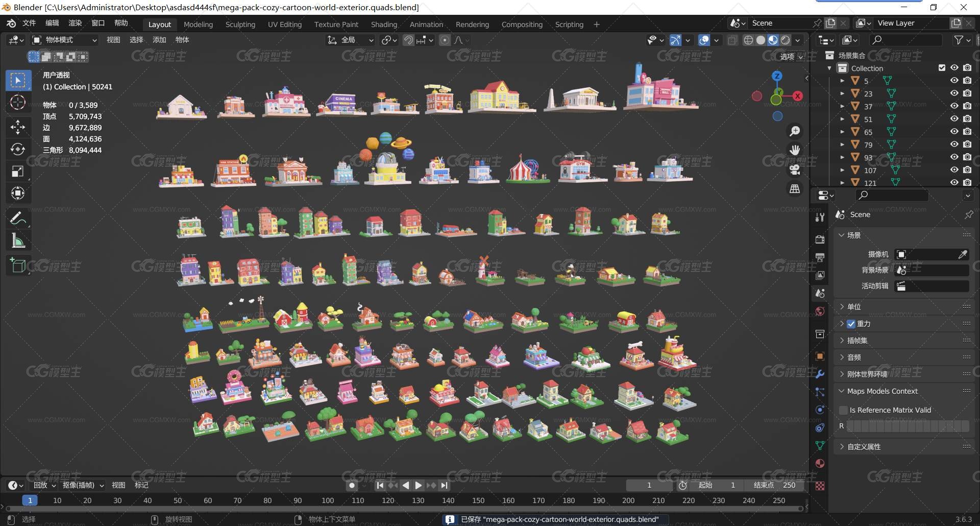
Task: Open the Object properties tab
Action: (820, 356)
